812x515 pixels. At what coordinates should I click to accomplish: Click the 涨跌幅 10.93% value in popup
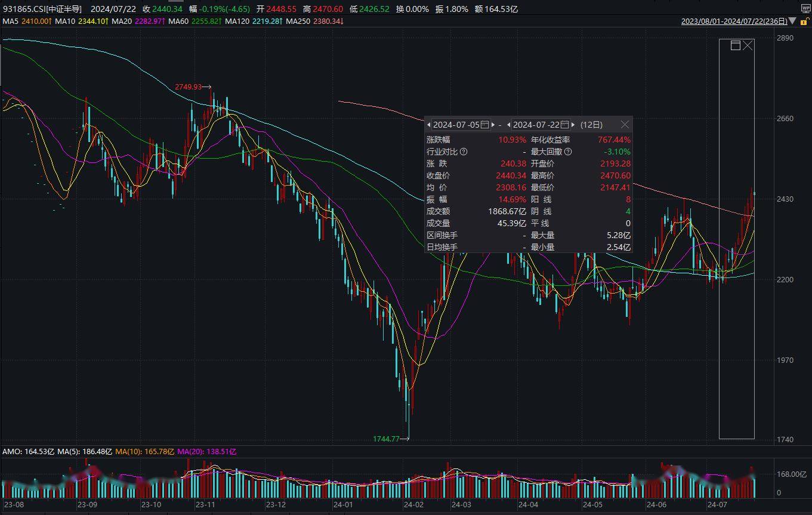[x=512, y=140]
